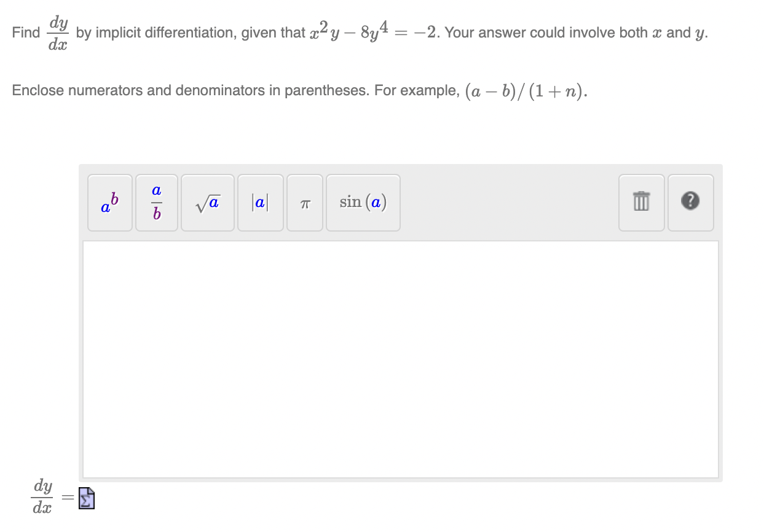764x532 pixels.
Task: Delete all entered work using the bin button
Action: [x=641, y=203]
